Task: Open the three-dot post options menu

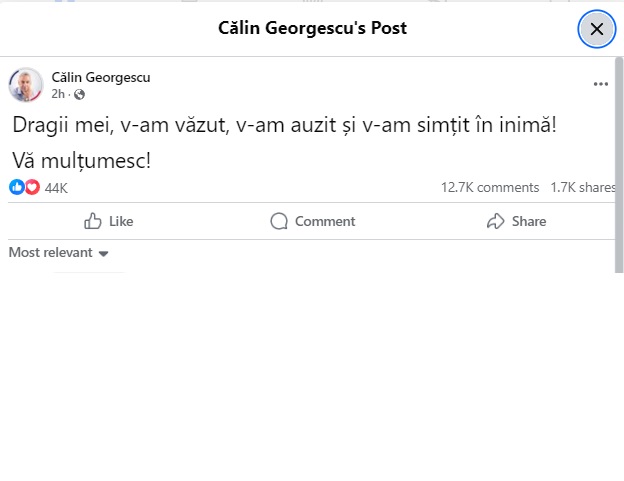Action: click(600, 85)
